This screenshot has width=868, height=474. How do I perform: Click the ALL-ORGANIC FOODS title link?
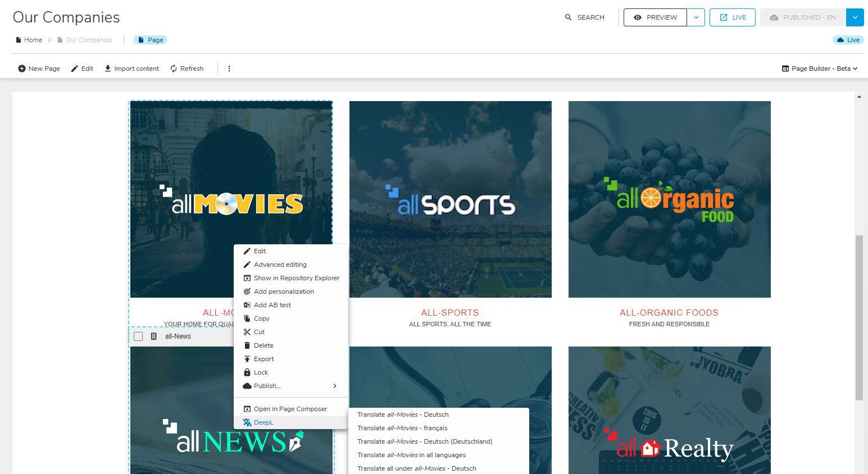click(669, 313)
